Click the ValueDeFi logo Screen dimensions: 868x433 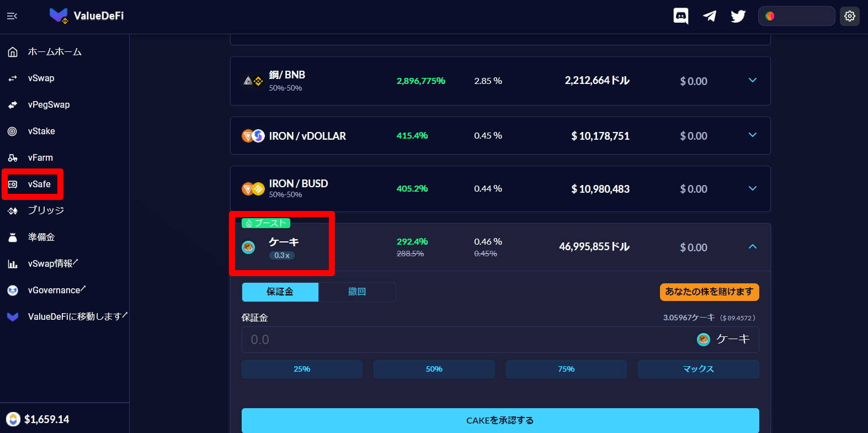pyautogui.click(x=87, y=15)
